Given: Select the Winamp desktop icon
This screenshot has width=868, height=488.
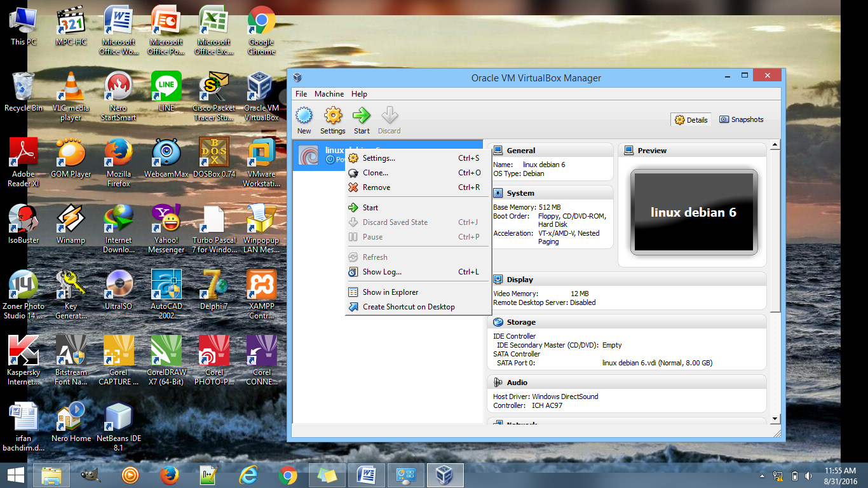Looking at the screenshot, I should coord(71,224).
